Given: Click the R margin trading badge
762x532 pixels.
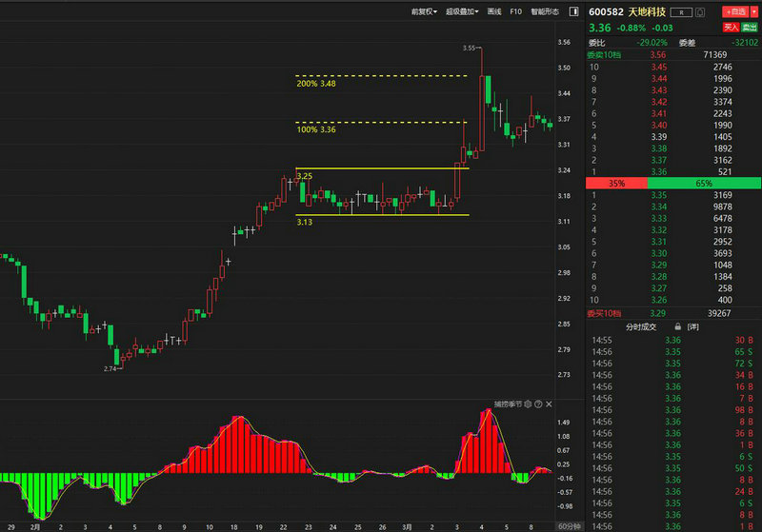Looking at the screenshot, I should (681, 12).
